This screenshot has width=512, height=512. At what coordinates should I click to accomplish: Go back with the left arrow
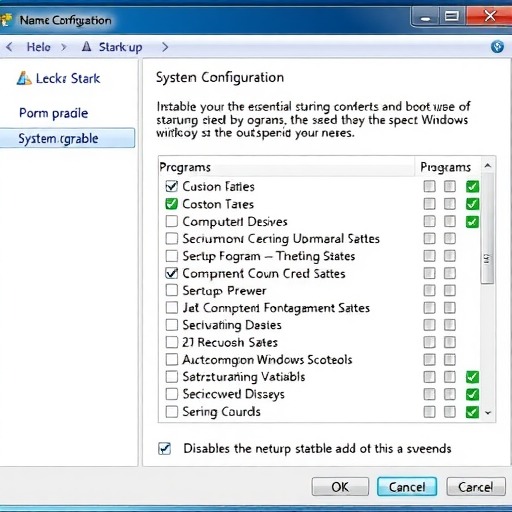point(9,47)
